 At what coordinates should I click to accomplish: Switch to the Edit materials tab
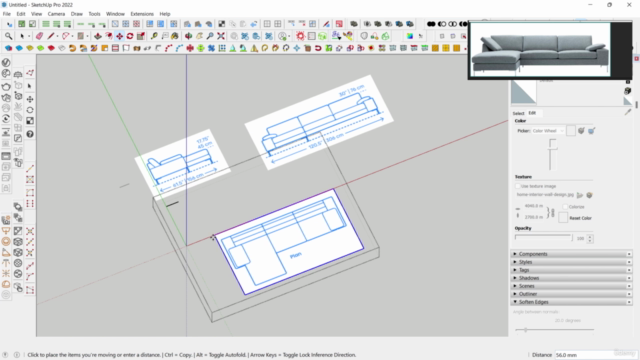point(532,113)
